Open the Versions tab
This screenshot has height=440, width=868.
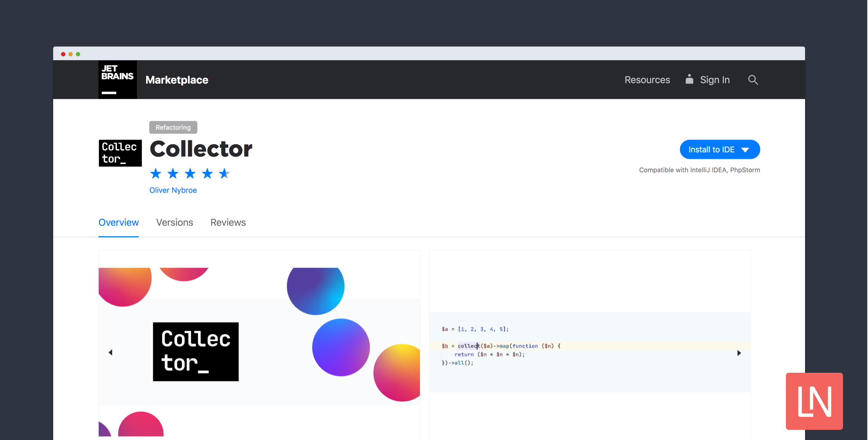(x=174, y=221)
